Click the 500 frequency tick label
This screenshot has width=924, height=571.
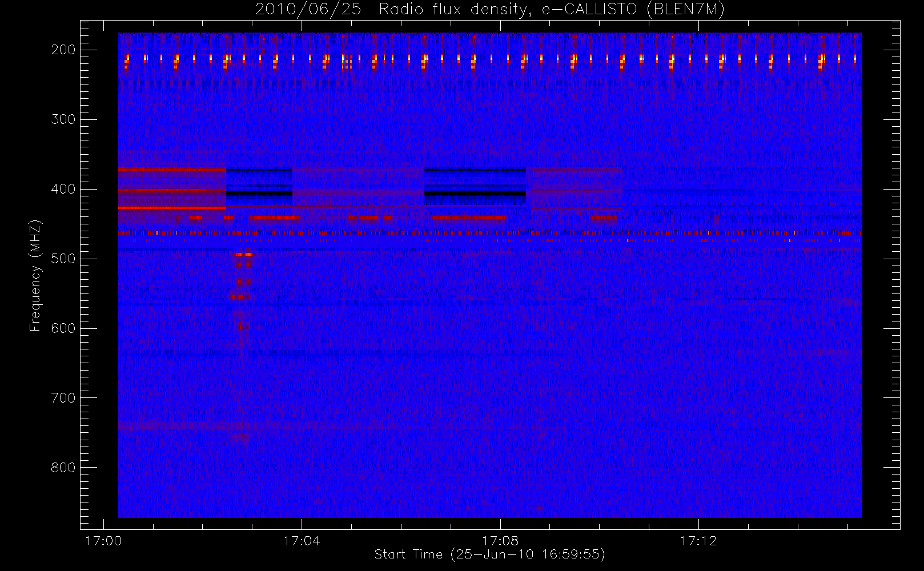click(63, 259)
